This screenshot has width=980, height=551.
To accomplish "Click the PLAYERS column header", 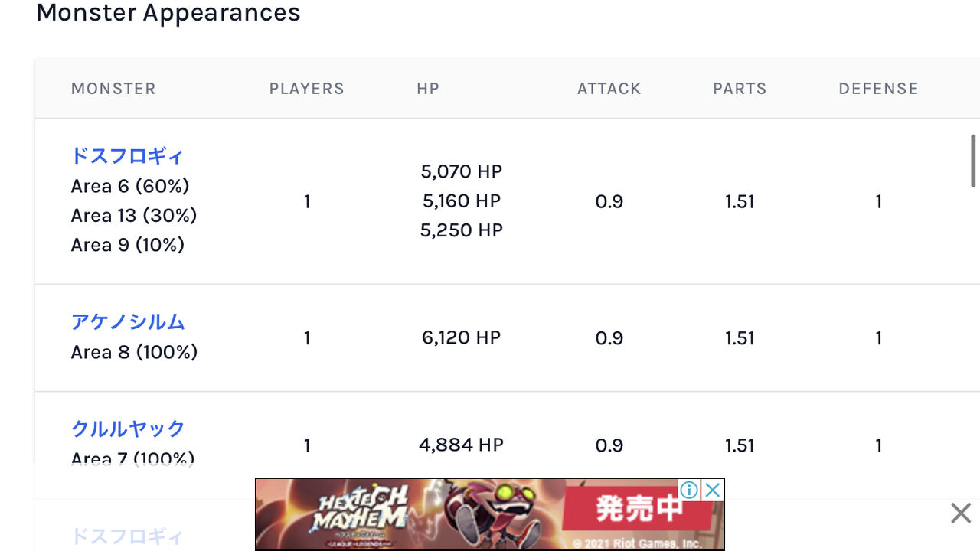I will click(306, 89).
